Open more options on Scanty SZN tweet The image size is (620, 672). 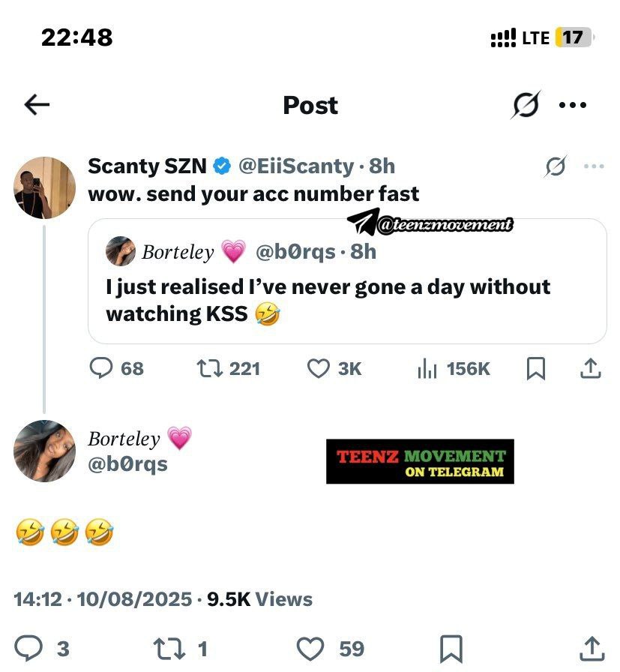tap(594, 166)
